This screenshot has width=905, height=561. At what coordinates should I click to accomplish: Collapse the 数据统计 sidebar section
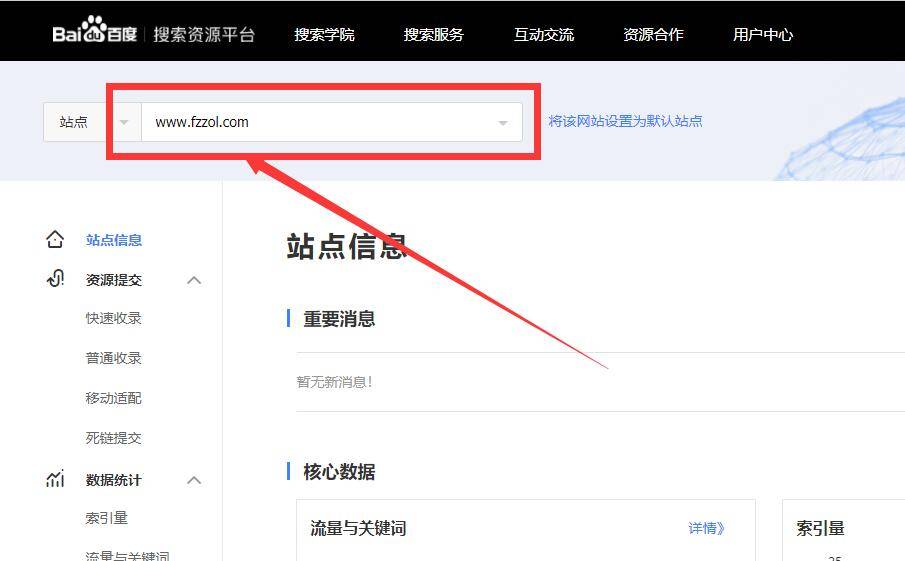[194, 480]
